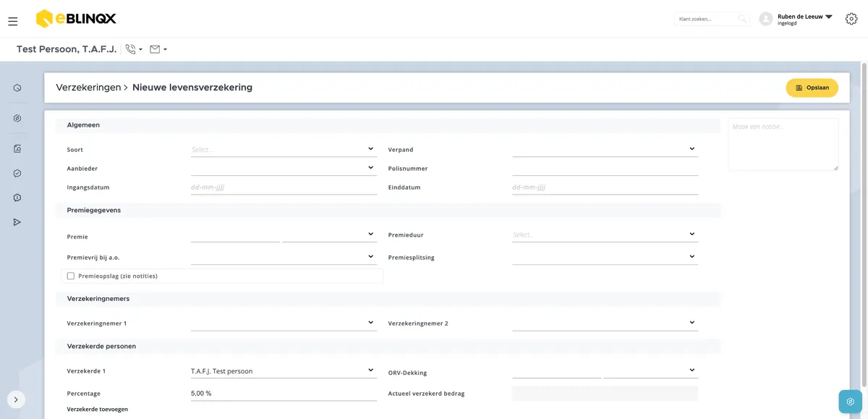Click the ORV-Dekking amount field

pyautogui.click(x=557, y=371)
